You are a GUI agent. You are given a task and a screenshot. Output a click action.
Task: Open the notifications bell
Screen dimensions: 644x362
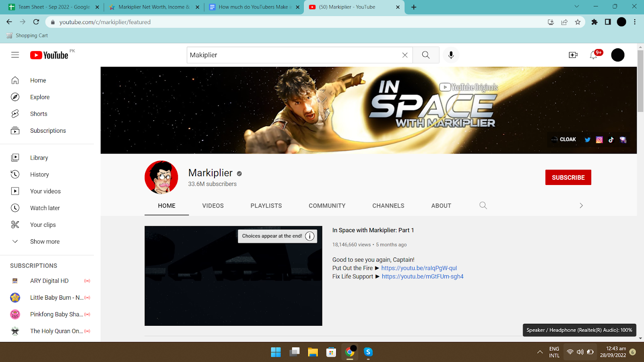point(593,55)
